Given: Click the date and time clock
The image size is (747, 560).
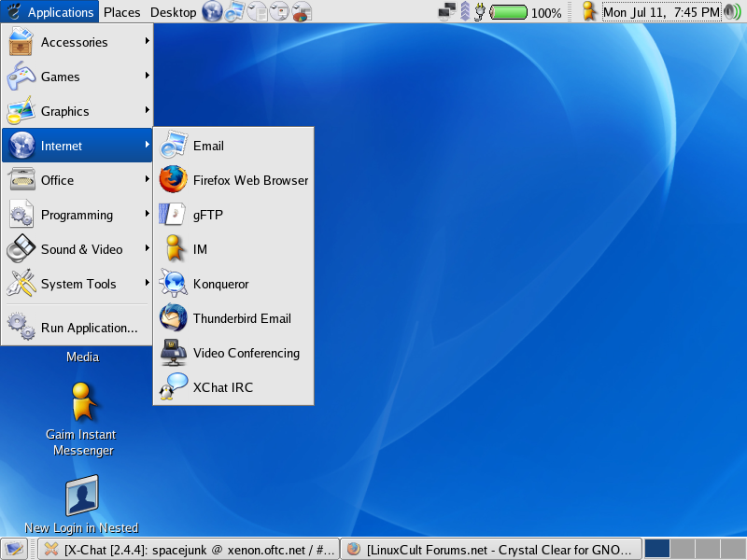Looking at the screenshot, I should pos(661,12).
